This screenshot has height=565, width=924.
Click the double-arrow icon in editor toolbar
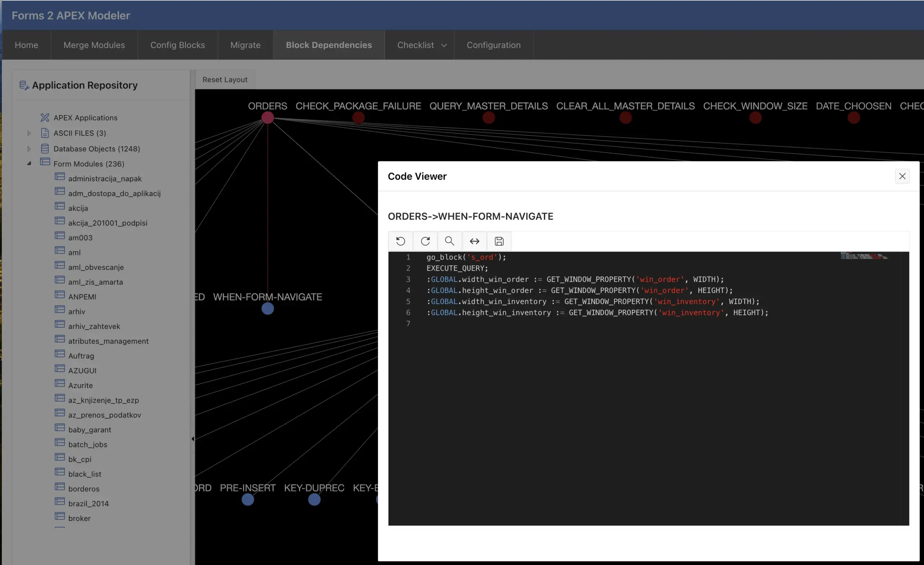pos(474,241)
